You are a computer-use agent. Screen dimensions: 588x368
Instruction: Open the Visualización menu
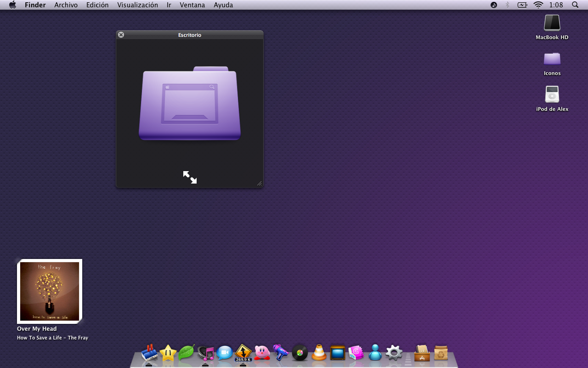[137, 5]
